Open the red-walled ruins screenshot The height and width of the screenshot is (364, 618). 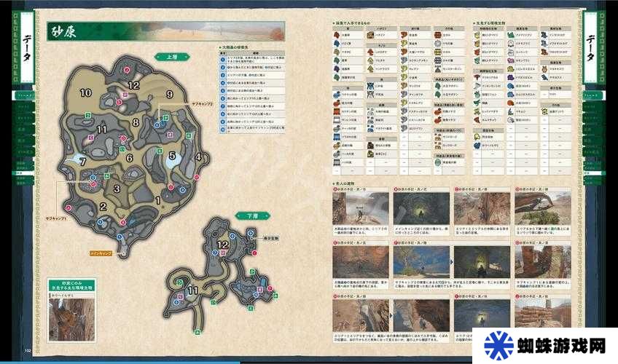(542, 262)
